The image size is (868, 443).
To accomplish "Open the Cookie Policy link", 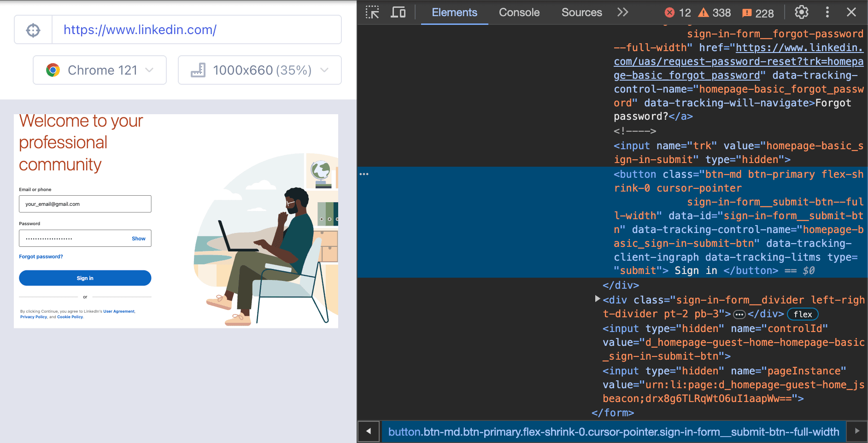I will (70, 317).
